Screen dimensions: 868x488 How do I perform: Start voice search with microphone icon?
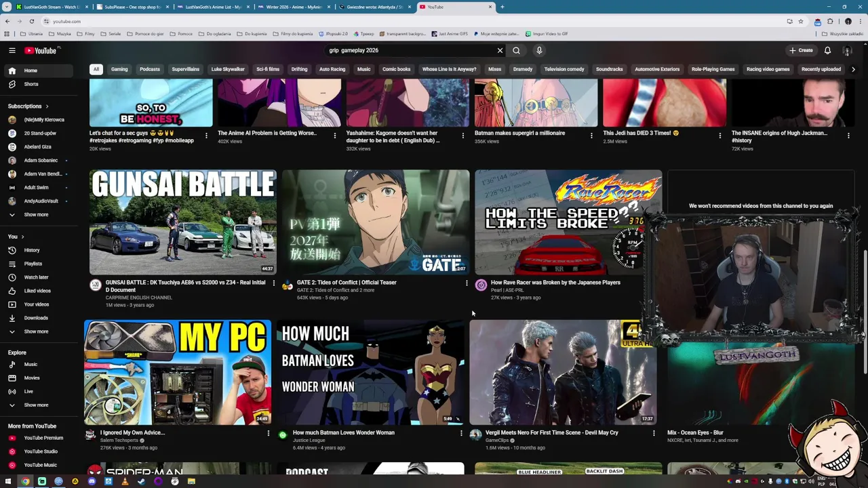click(x=539, y=50)
